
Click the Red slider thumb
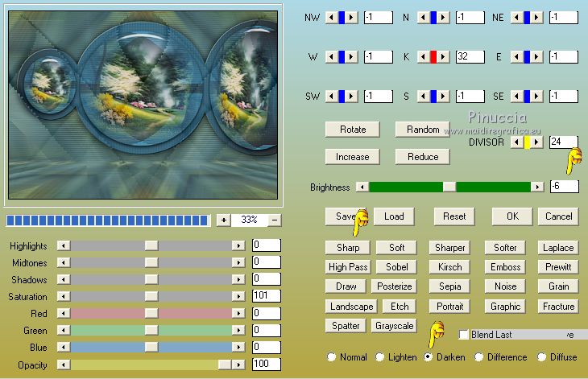[151, 313]
